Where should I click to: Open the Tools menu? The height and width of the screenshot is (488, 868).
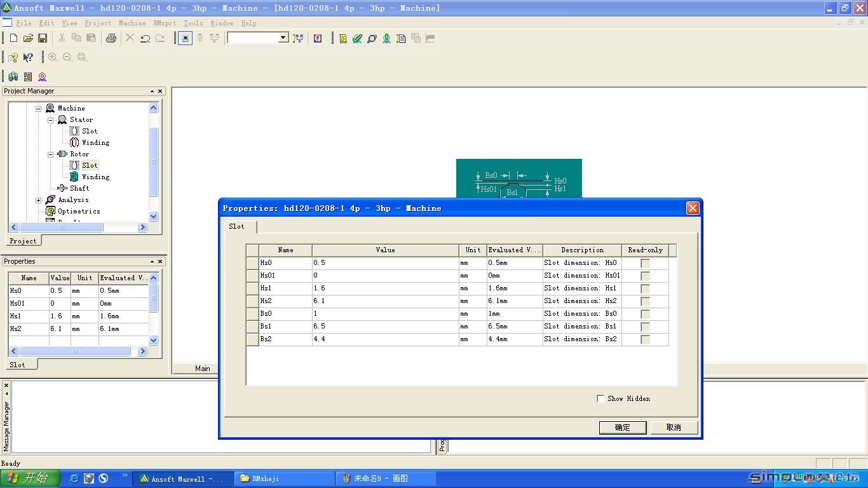[193, 23]
